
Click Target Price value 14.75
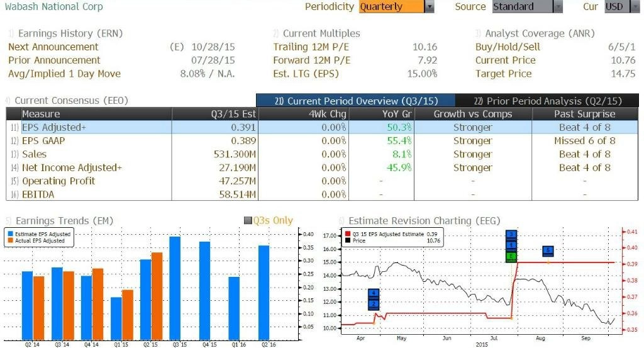coord(623,74)
